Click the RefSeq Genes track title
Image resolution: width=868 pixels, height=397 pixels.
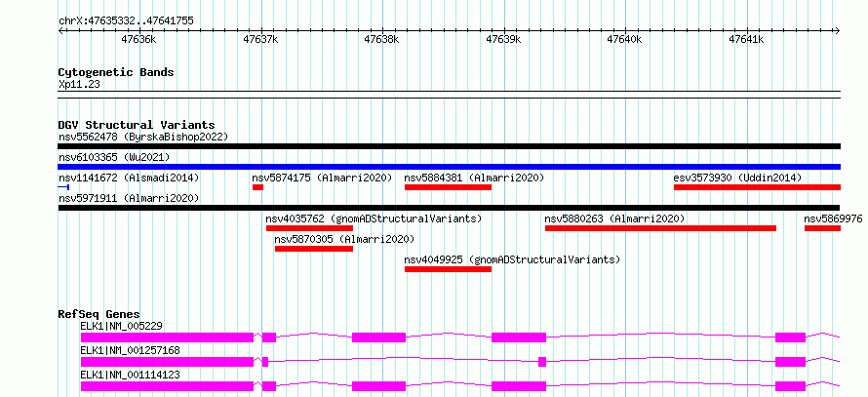[99, 314]
